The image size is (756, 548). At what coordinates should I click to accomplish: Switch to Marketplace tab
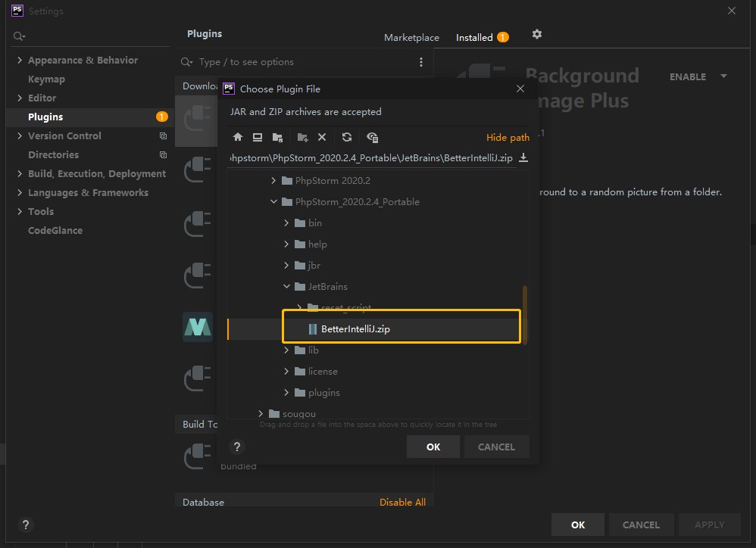tap(411, 38)
